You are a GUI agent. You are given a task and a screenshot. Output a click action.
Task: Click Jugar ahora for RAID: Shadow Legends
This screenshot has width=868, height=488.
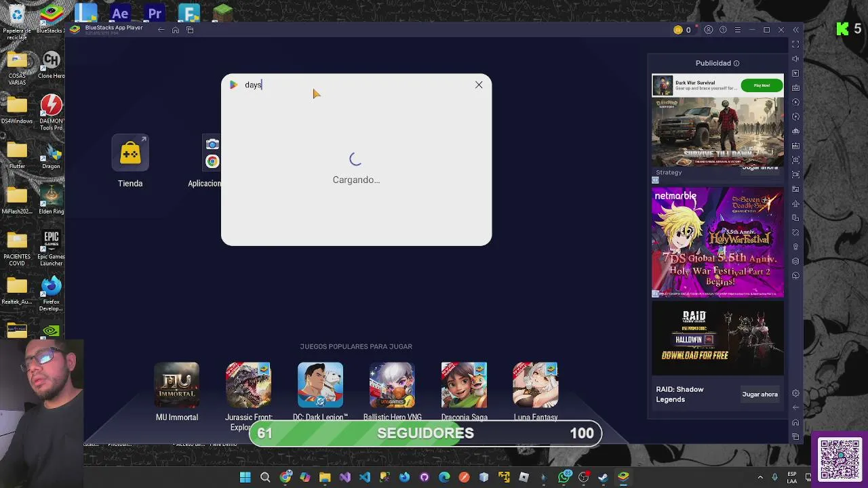(x=759, y=394)
